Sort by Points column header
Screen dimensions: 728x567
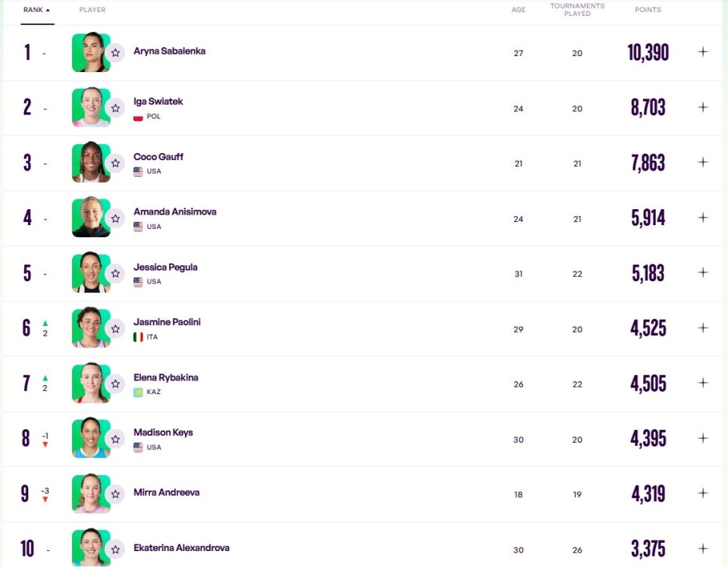[648, 10]
